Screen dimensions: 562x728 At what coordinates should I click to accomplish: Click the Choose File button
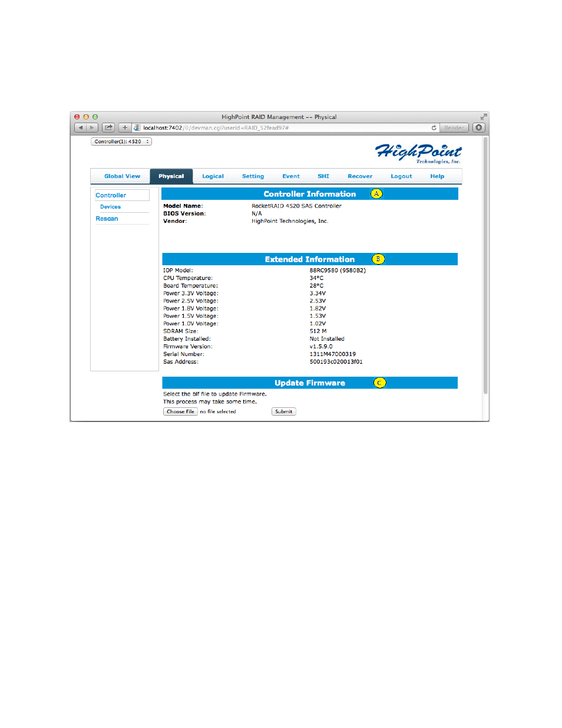(180, 412)
